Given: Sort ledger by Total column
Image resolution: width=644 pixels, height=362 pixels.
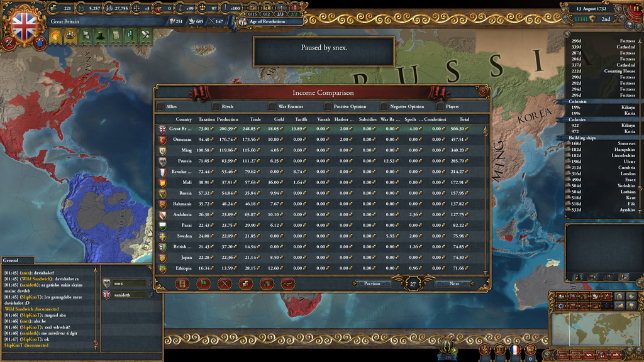Looking at the screenshot, I should click(464, 119).
